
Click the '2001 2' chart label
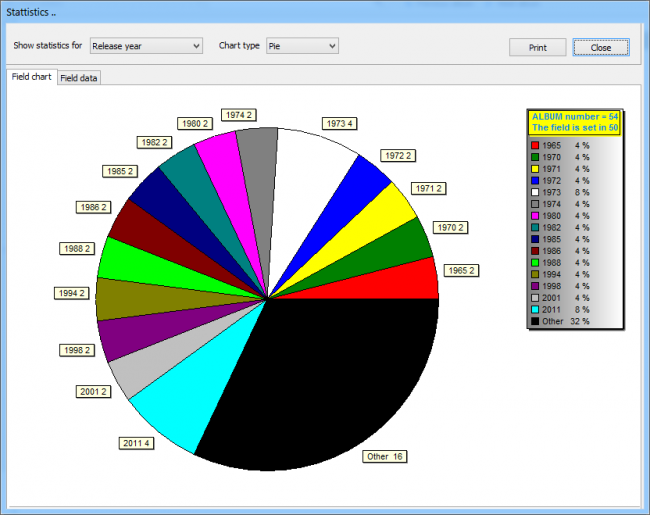tap(93, 392)
